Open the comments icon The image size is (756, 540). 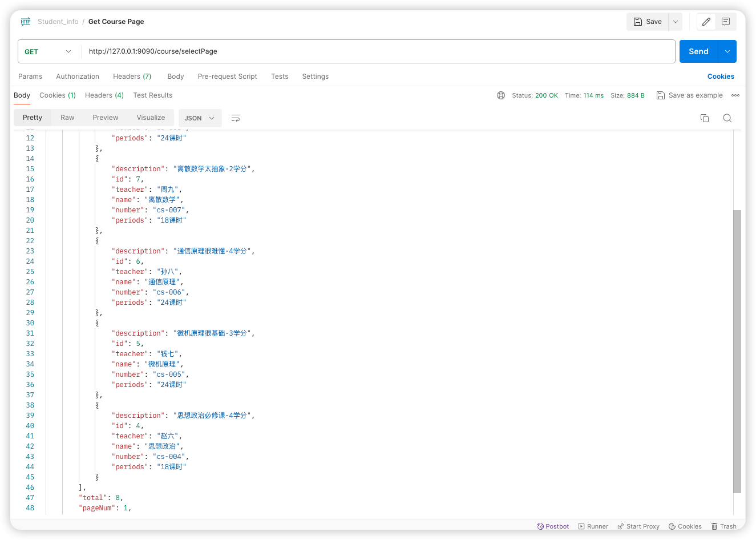[x=726, y=22]
